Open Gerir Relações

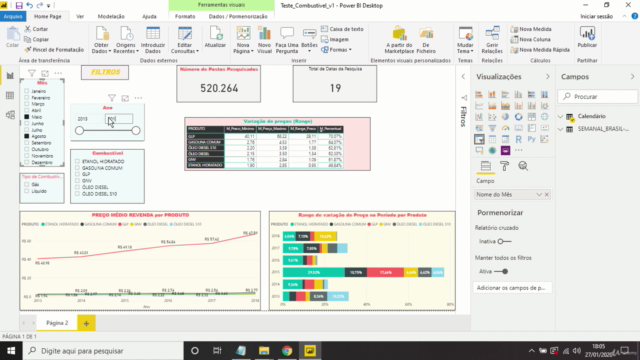tap(492, 40)
